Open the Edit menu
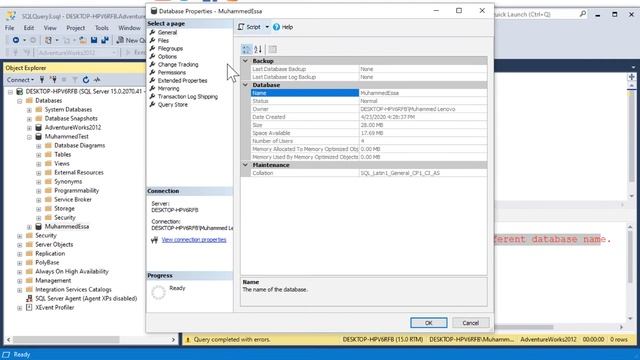Image resolution: width=640 pixels, height=360 pixels. pyautogui.click(x=29, y=28)
